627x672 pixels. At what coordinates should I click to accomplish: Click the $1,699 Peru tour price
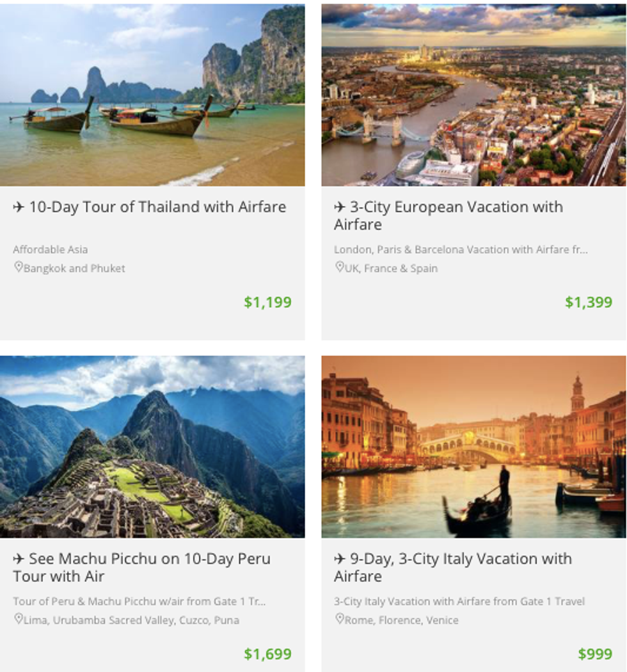pos(267,654)
